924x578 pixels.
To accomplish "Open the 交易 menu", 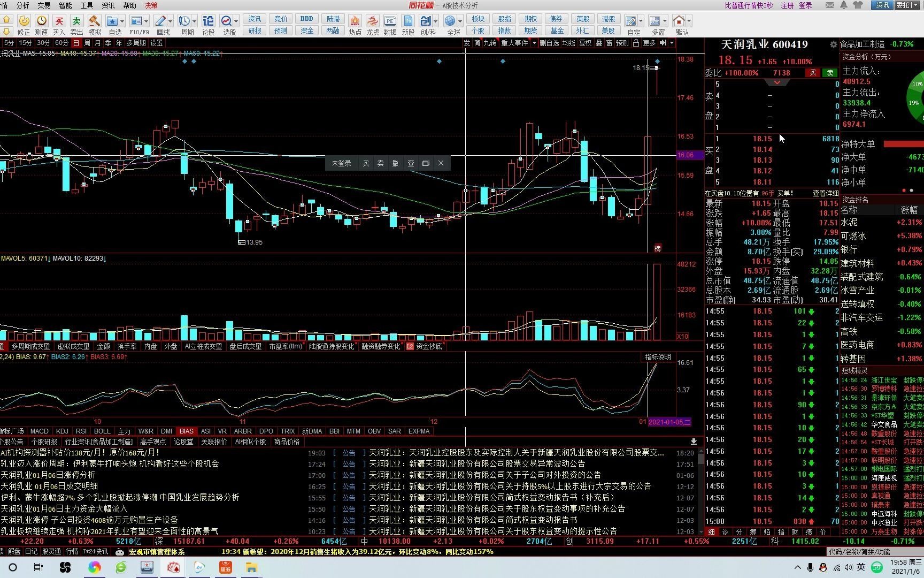I will tap(44, 5).
